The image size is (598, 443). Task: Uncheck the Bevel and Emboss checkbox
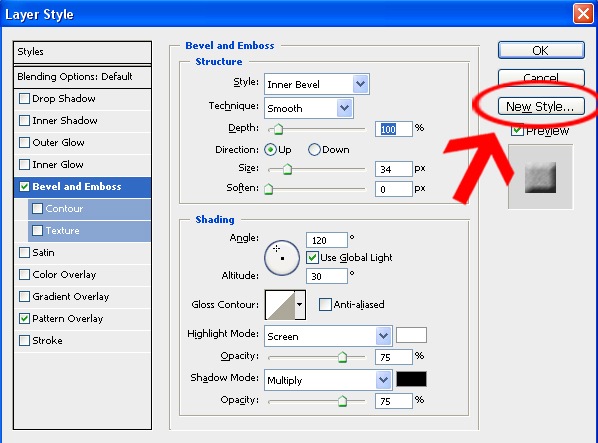pyautogui.click(x=24, y=187)
